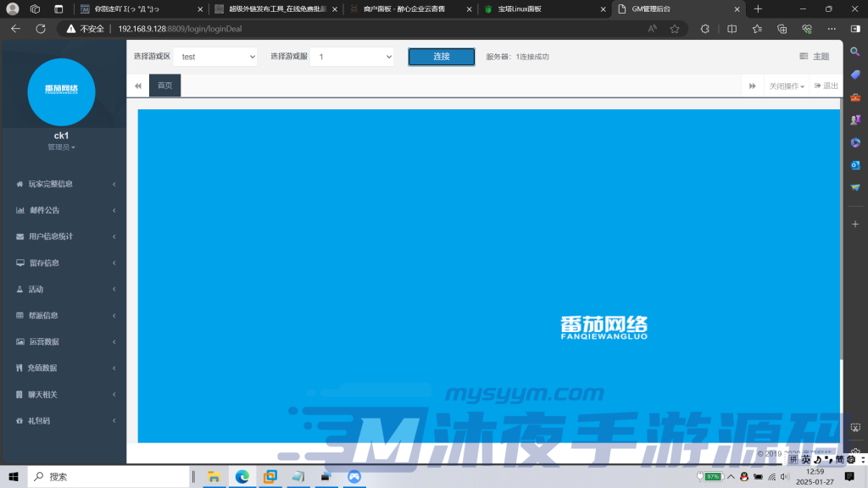Switch to the 首页 tab

pos(164,85)
